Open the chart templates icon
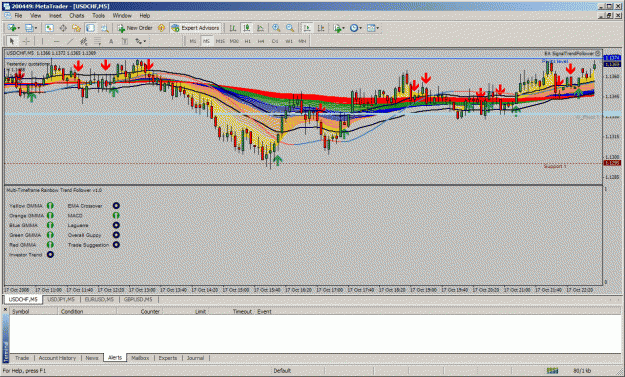This screenshot has height=377, width=625. click(x=371, y=28)
